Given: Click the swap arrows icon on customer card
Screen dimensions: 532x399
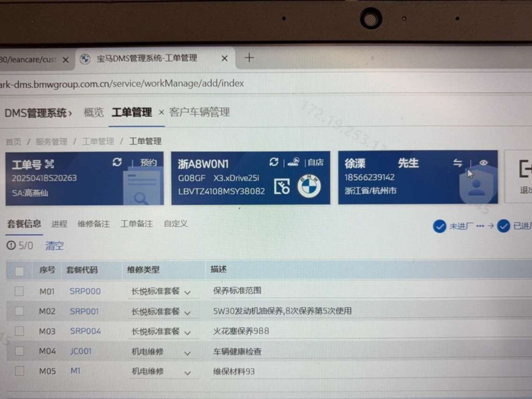Looking at the screenshot, I should pyautogui.click(x=458, y=163).
